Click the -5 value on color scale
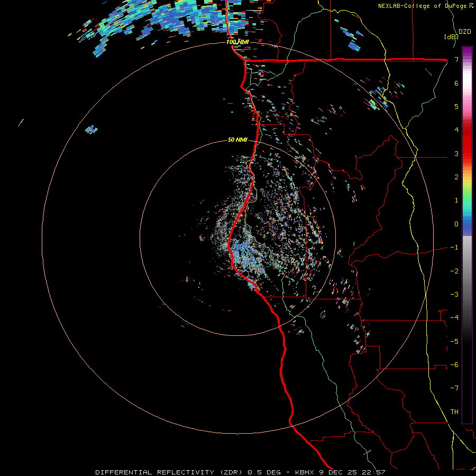 (x=454, y=342)
